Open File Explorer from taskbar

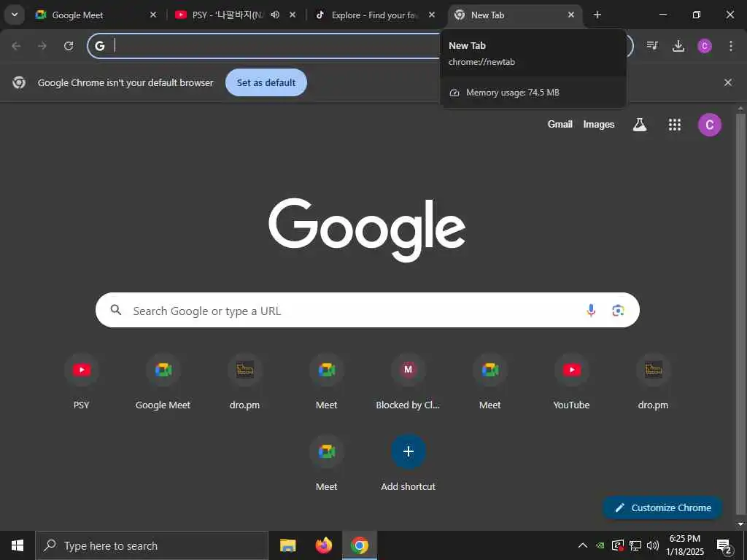[x=287, y=545]
